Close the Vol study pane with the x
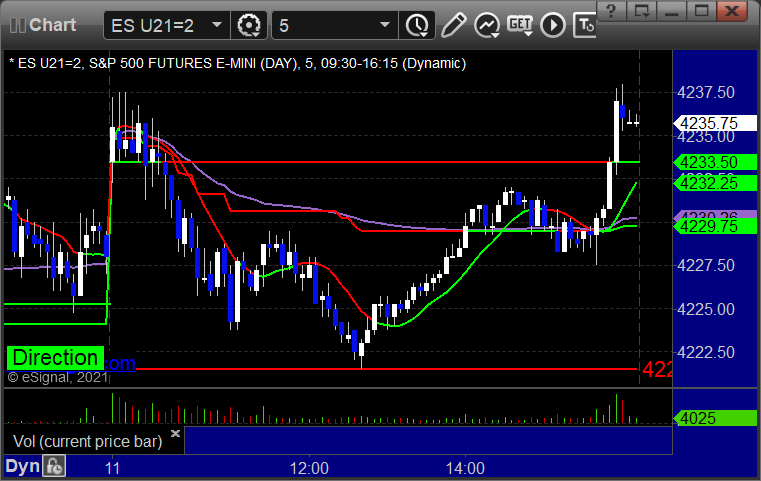The image size is (761, 481). tap(175, 433)
